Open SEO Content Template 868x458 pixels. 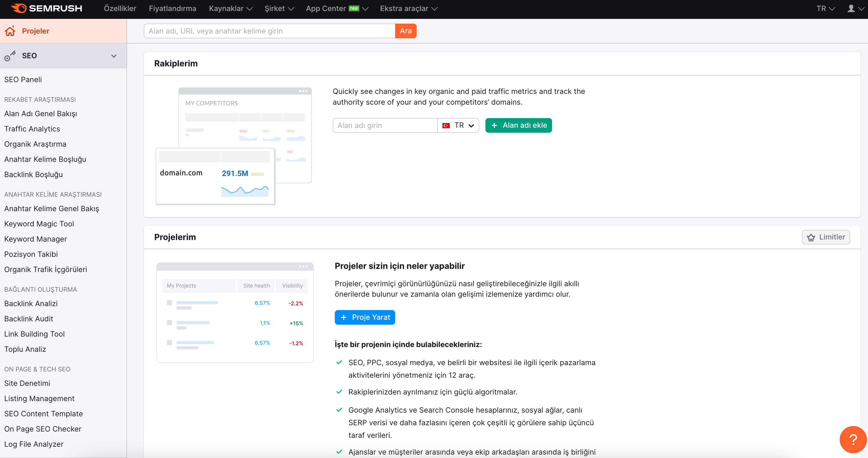(44, 414)
